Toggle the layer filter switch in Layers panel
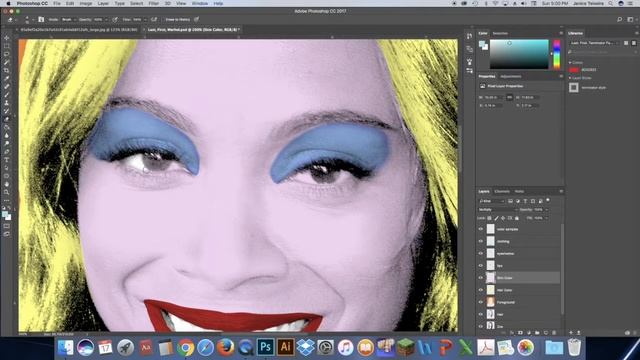Image resolution: width=640 pixels, height=360 pixels. pos(548,200)
